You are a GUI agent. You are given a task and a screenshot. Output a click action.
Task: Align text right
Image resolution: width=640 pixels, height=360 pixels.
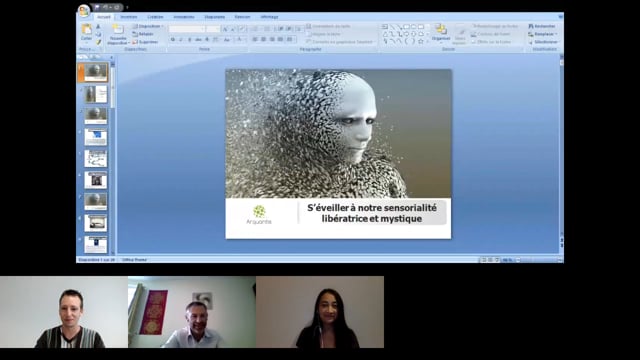point(272,40)
